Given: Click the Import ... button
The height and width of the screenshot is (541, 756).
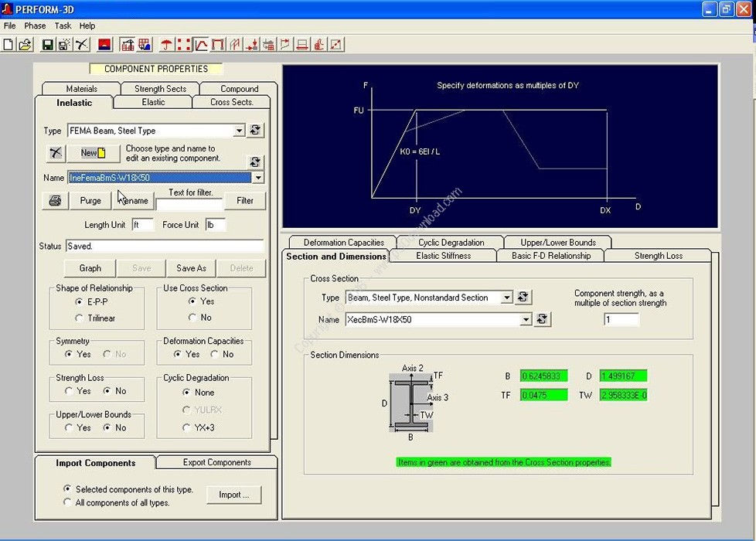Looking at the screenshot, I should 234,495.
